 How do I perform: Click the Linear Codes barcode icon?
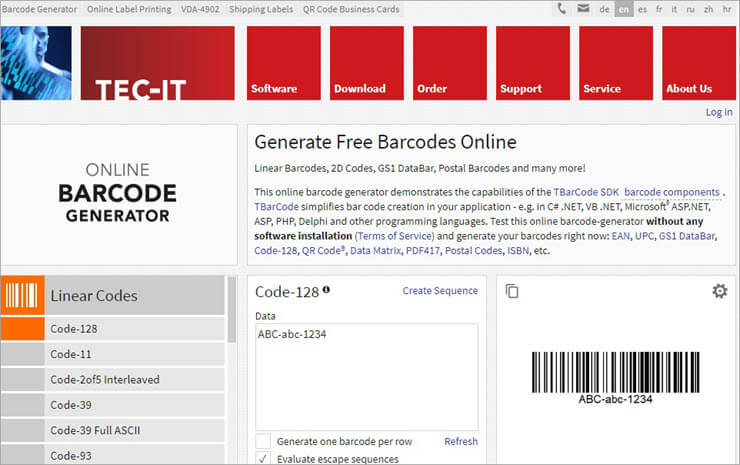point(22,296)
